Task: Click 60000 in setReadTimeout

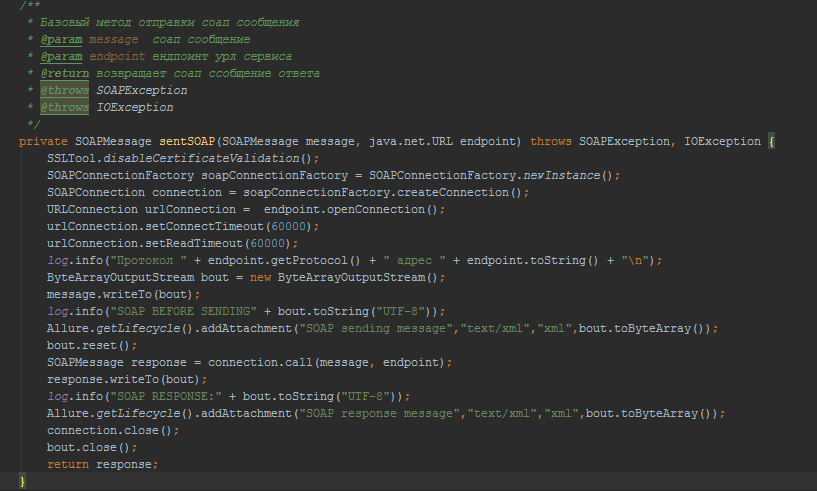Action: pos(267,243)
